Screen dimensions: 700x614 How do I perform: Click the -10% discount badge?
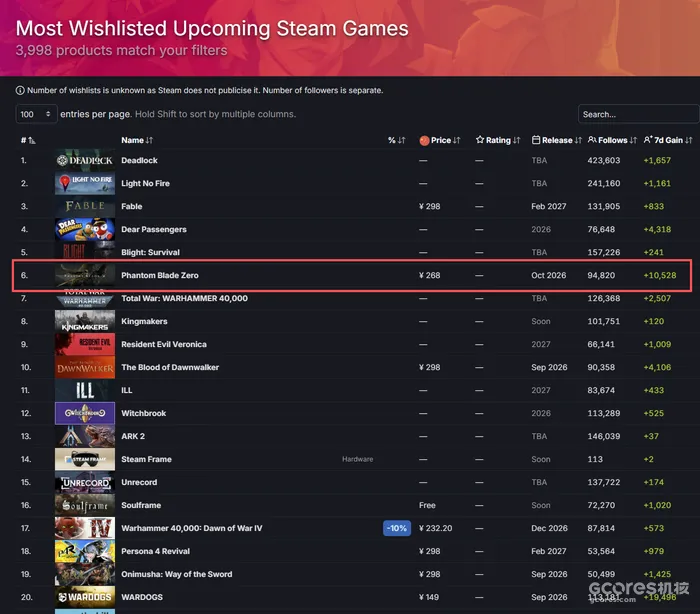pyautogui.click(x=397, y=528)
